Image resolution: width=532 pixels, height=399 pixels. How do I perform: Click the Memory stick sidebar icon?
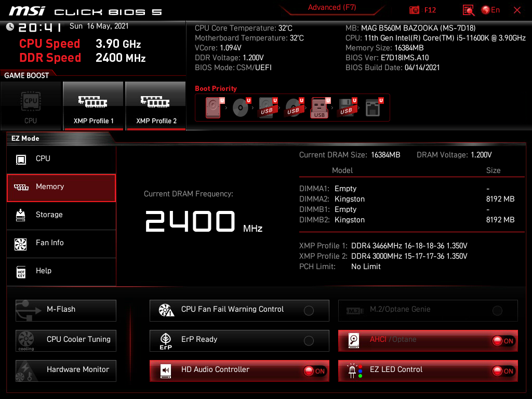[x=21, y=187]
